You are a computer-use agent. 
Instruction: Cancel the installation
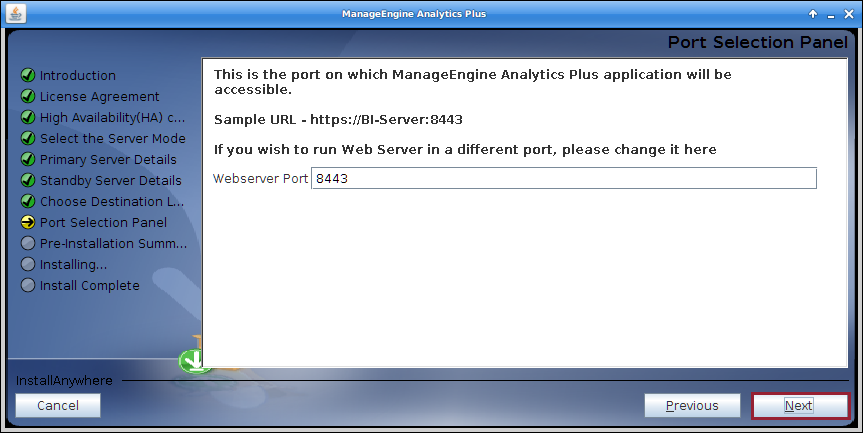58,405
